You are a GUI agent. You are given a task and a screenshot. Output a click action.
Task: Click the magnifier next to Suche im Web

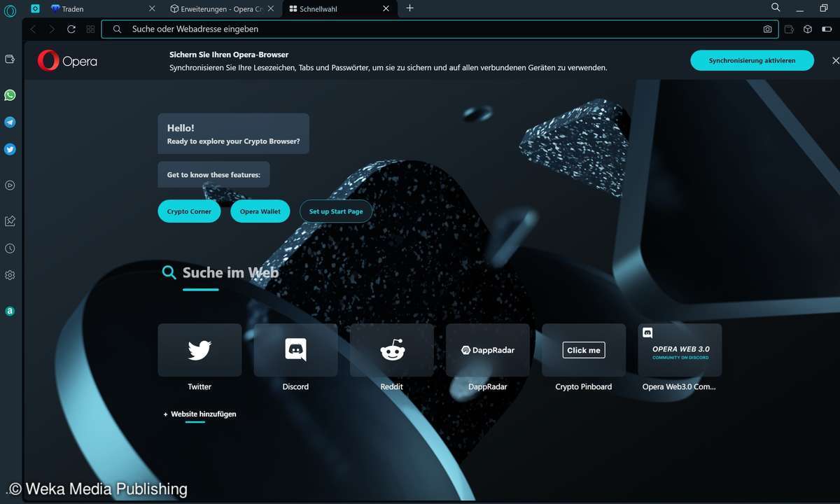169,273
